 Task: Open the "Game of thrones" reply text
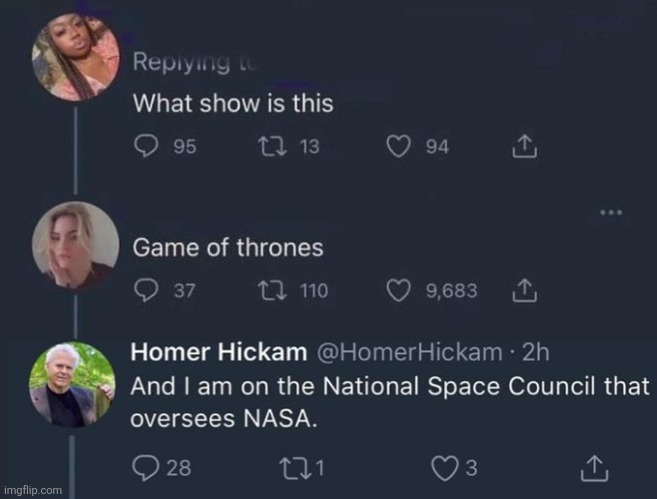pos(229,247)
